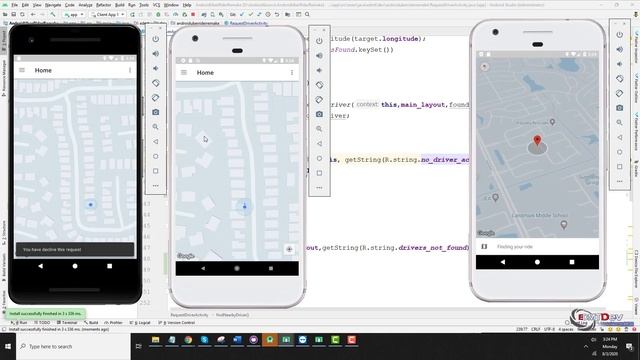Open the Build menu
Image resolution: width=640 pixels, height=360 pixels.
click(x=120, y=5)
